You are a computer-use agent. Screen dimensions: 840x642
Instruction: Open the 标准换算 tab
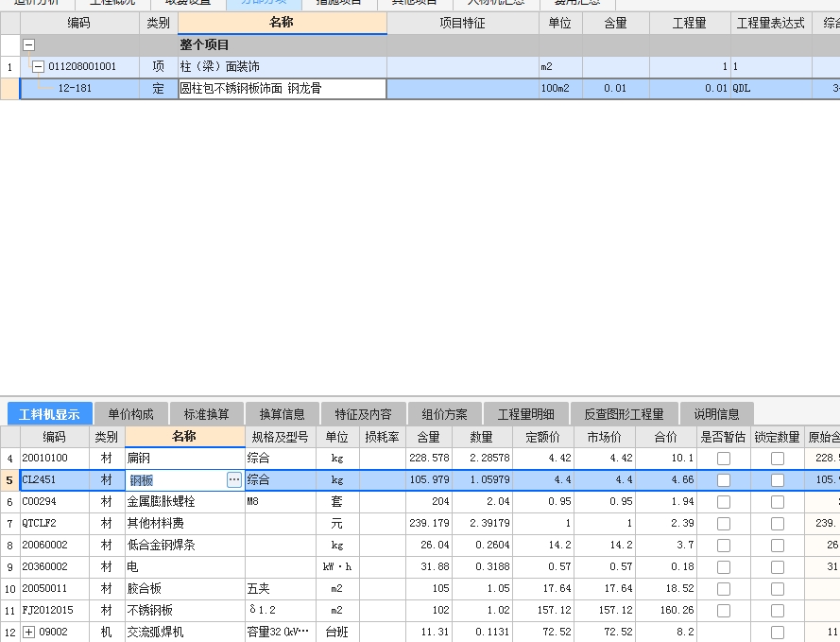[206, 414]
